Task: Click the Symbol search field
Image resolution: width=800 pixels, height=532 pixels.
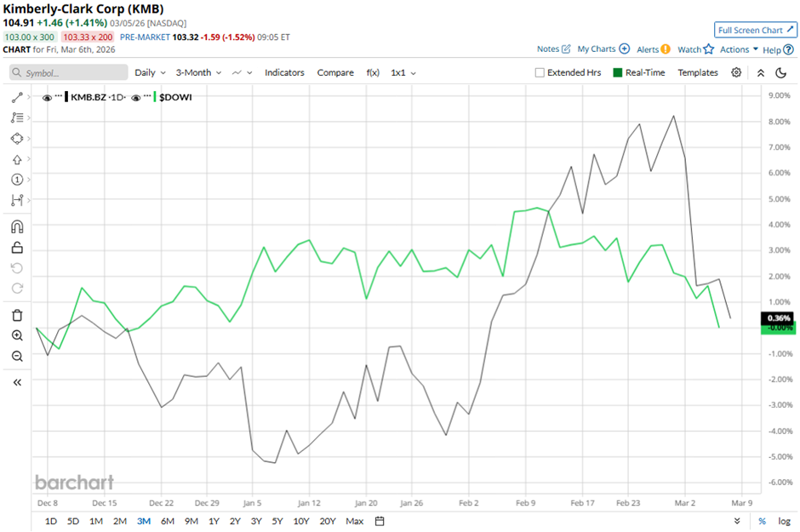Action: (68, 72)
